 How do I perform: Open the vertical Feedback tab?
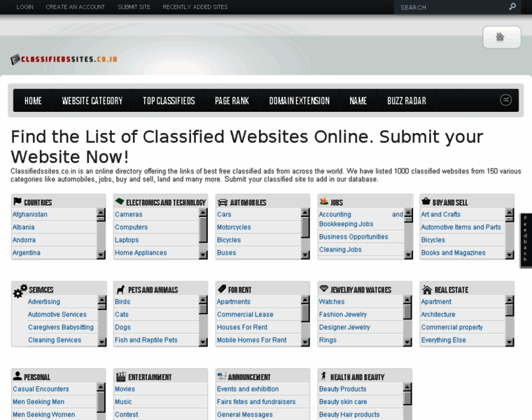[x=526, y=240]
